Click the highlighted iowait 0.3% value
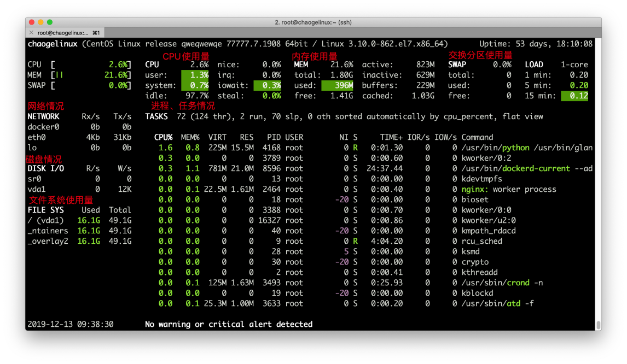The width and height of the screenshot is (627, 364). [268, 85]
